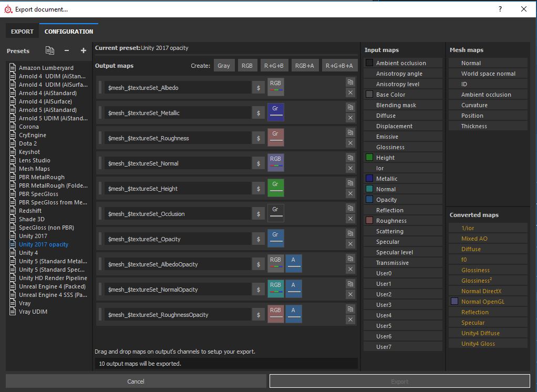Click the Occlusion output map name field
This screenshot has height=392, width=537.
click(x=178, y=214)
